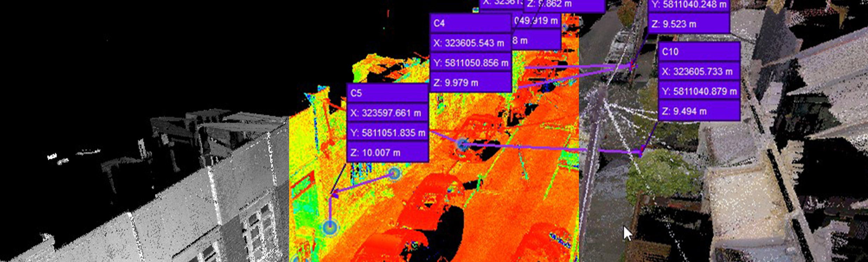Screen dimensions: 868x262
Task: Click the blue marker on the car roof
Action: (462, 144)
